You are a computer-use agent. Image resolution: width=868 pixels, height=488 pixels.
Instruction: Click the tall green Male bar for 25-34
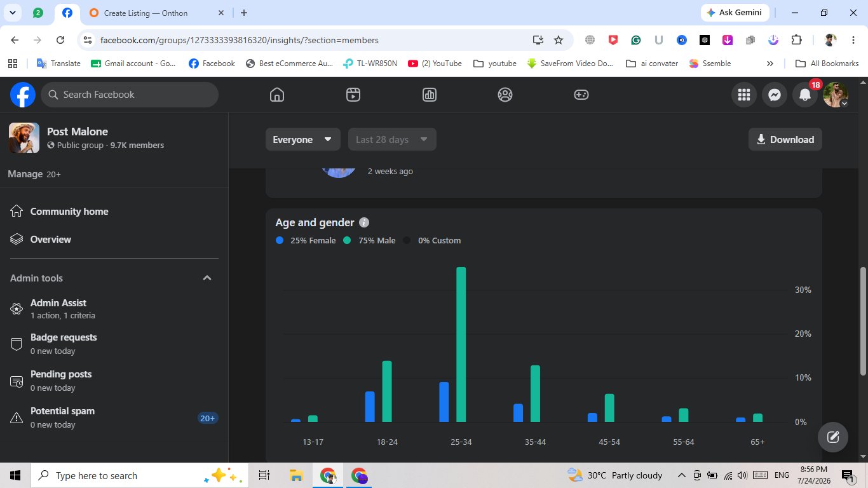point(461,344)
